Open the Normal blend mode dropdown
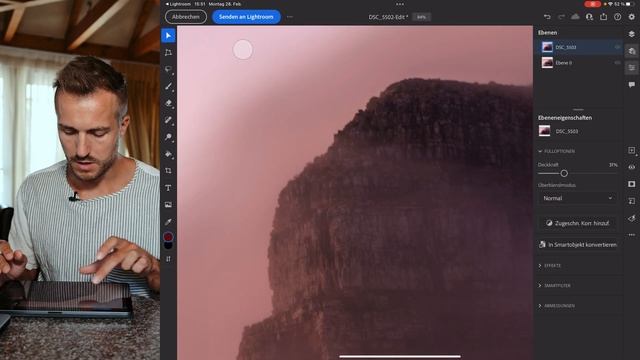The image size is (640, 360). tap(577, 198)
